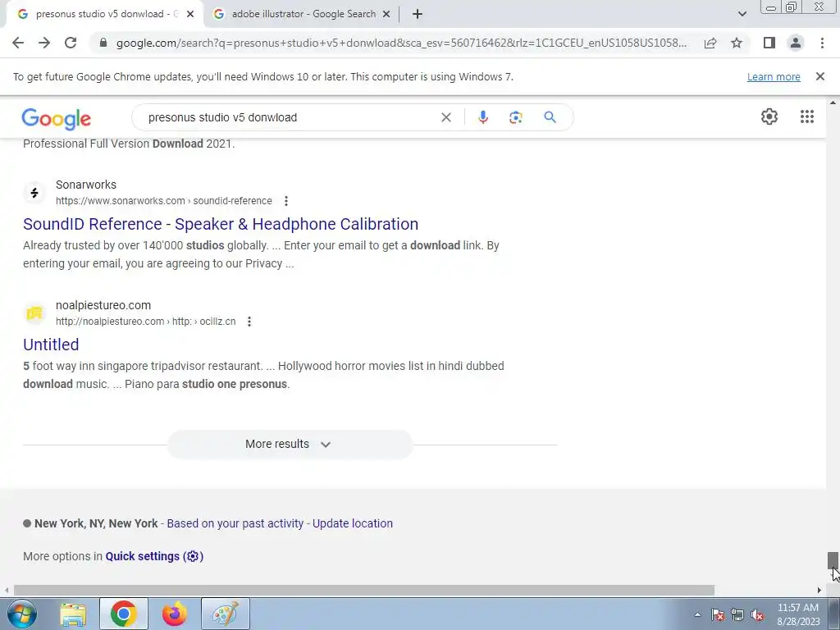Open Quick settings link in footer

click(154, 556)
